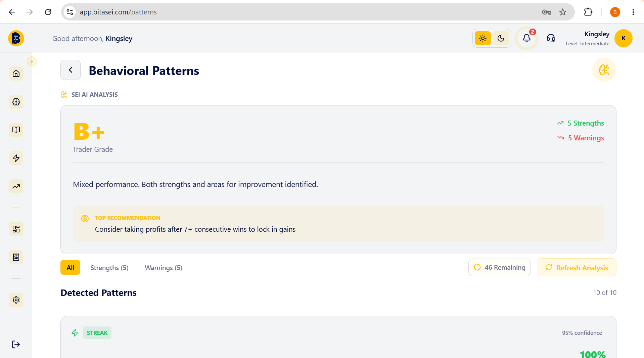Click the Top Recommendation target icon

85,219
